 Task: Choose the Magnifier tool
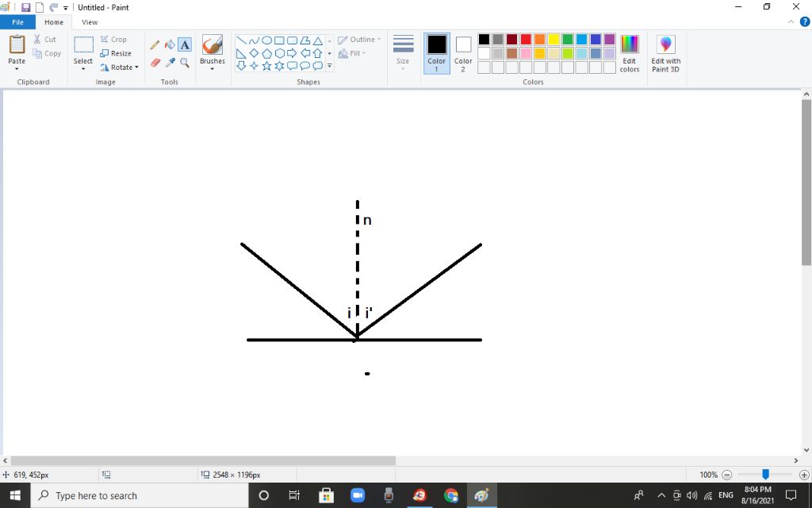tap(185, 63)
